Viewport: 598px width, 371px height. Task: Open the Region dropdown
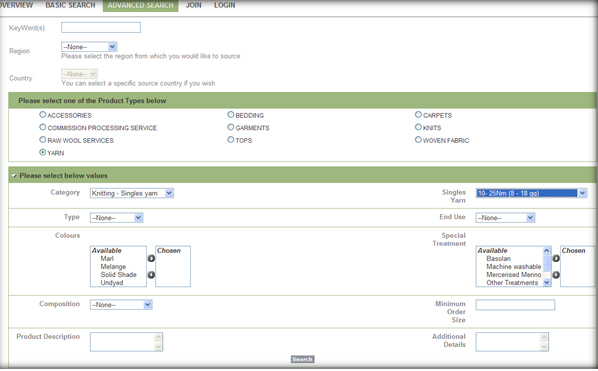[89, 47]
